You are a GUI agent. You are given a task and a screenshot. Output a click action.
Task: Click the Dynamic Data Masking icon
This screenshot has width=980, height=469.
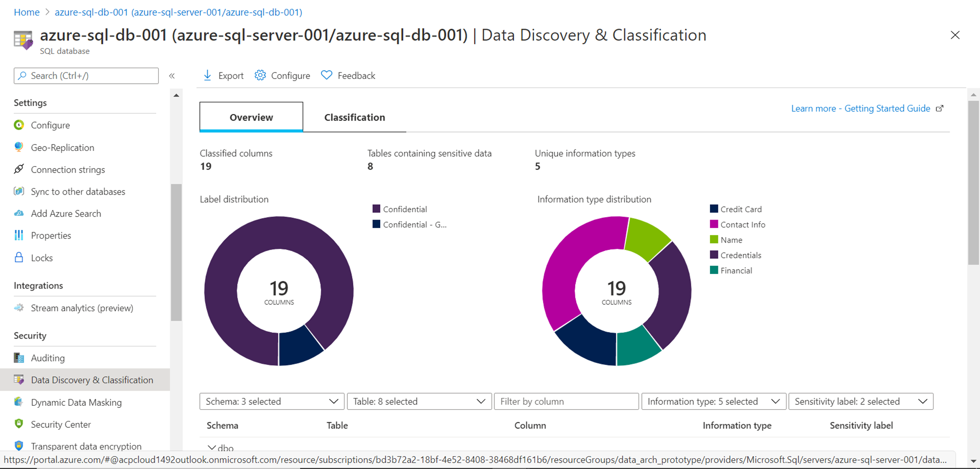[19, 402]
